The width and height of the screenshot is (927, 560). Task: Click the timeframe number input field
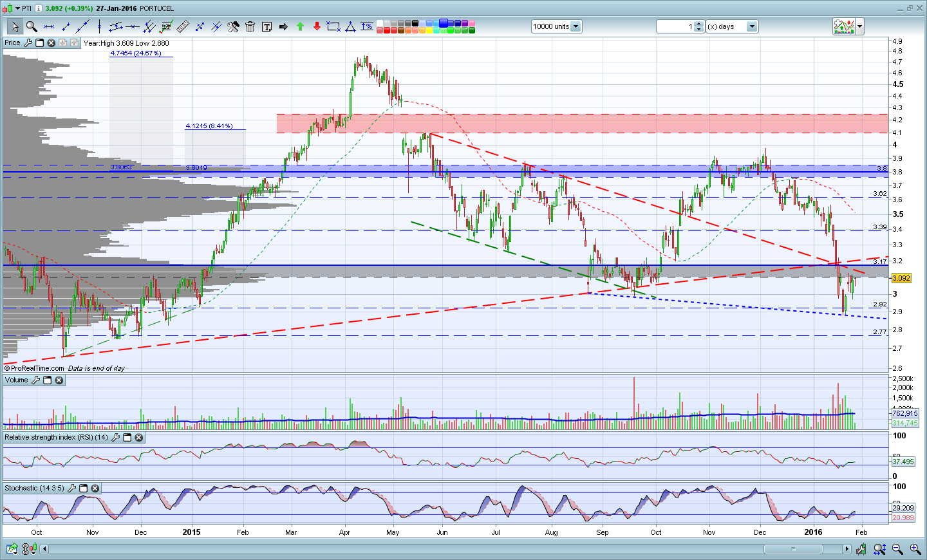pos(675,26)
